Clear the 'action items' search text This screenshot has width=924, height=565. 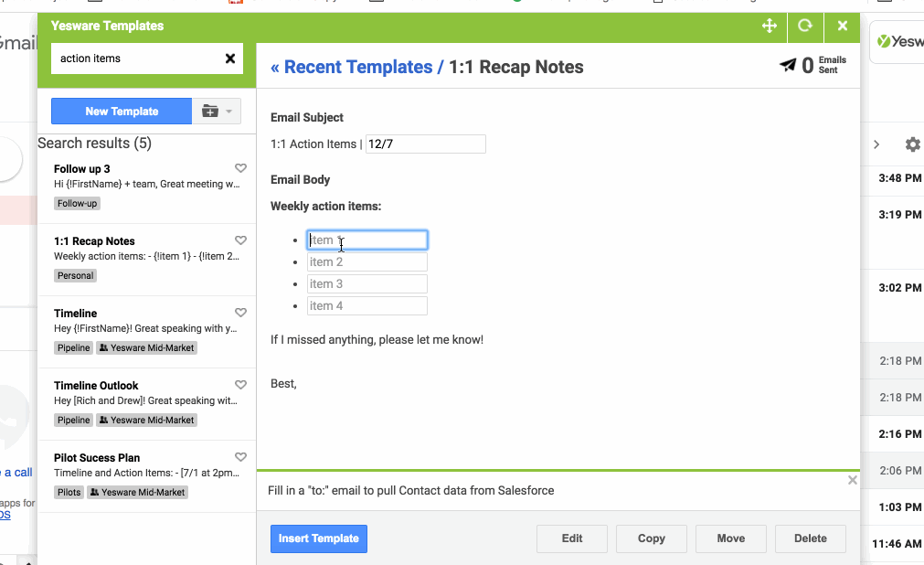click(x=230, y=59)
